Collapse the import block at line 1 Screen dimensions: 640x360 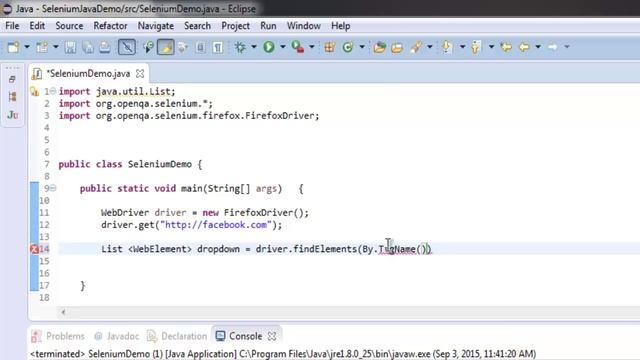[53, 91]
